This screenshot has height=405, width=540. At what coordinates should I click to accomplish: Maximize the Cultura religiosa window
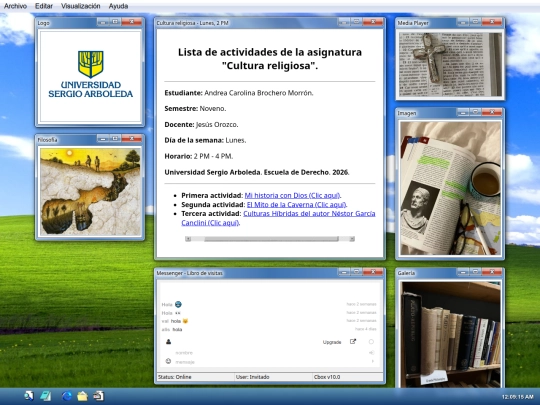click(x=356, y=22)
